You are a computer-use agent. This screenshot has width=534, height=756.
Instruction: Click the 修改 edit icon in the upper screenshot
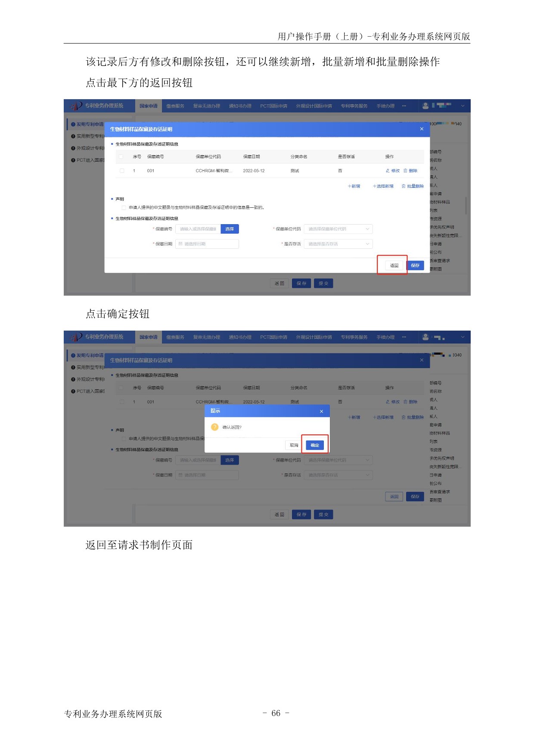tap(388, 171)
